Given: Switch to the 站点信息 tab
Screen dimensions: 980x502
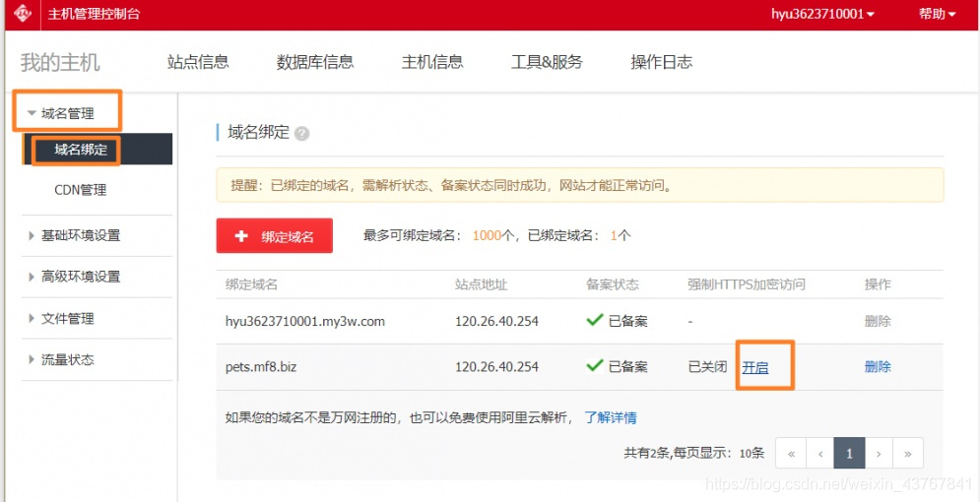Looking at the screenshot, I should pyautogui.click(x=198, y=62).
